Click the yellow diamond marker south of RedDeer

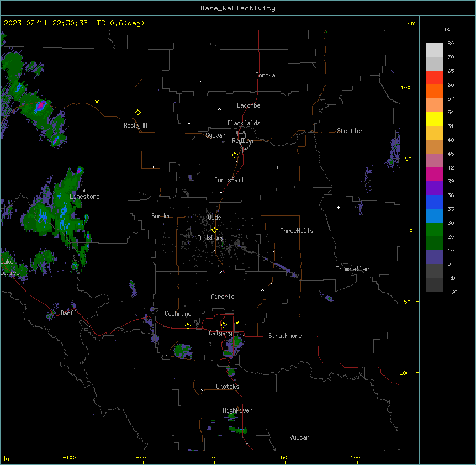click(235, 155)
